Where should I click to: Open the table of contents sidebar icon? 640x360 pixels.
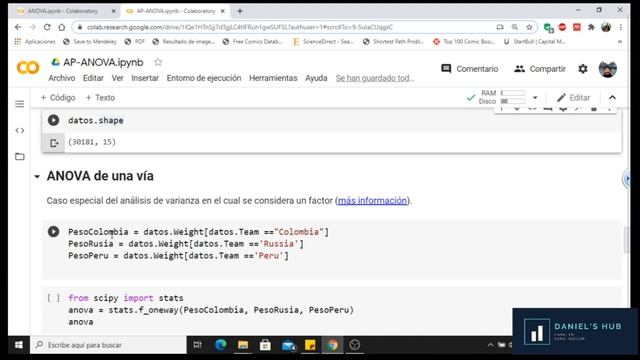tap(20, 104)
